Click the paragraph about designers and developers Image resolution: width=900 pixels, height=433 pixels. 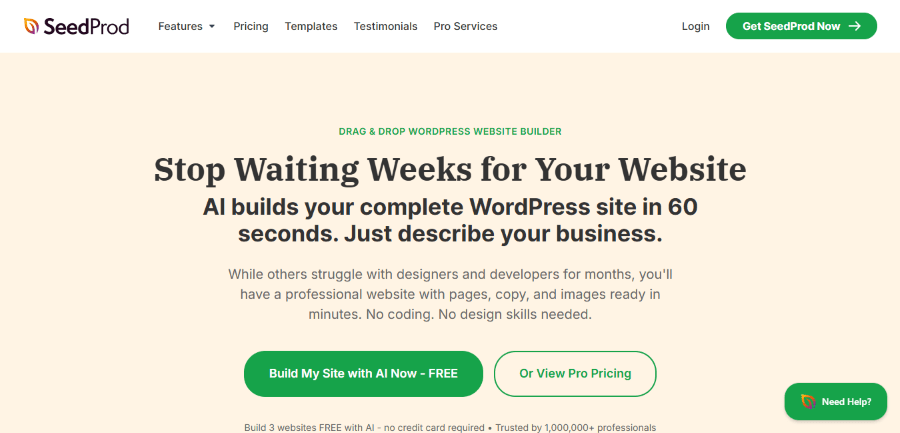450,295
